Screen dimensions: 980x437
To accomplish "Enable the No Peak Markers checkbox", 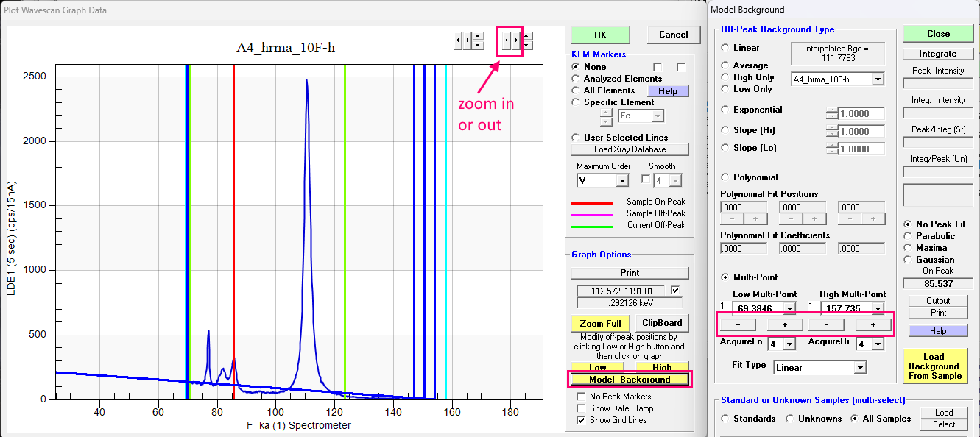I will point(581,397).
